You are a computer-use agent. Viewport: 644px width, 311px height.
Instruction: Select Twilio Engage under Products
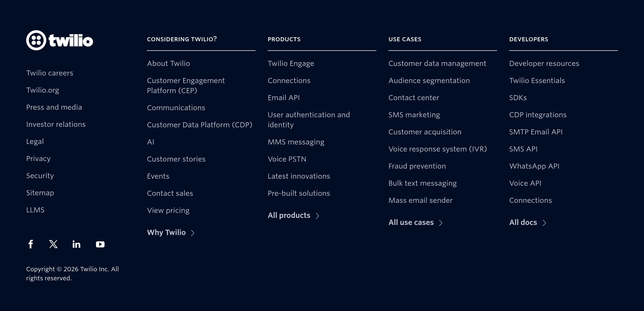(x=291, y=63)
